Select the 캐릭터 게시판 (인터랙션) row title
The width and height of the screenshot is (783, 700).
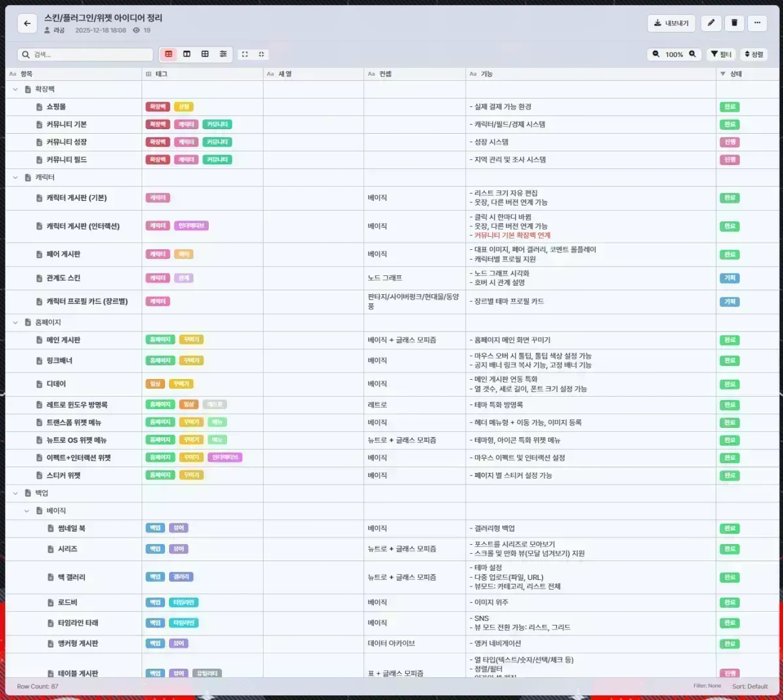(83, 226)
